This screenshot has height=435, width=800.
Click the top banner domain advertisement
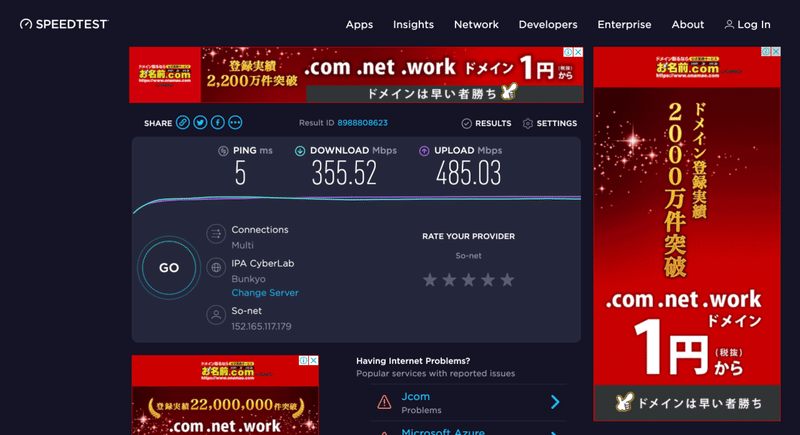356,75
